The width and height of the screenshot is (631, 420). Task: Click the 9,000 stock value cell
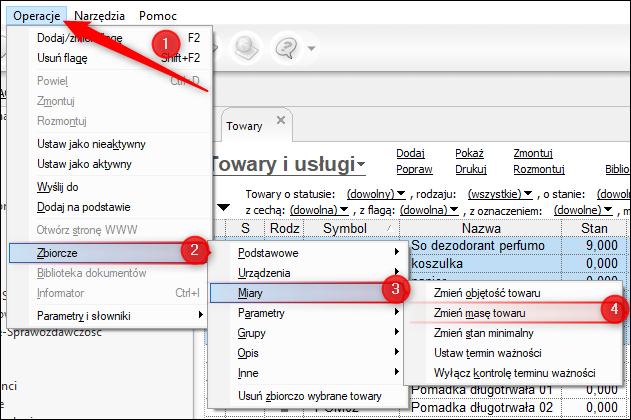[595, 245]
